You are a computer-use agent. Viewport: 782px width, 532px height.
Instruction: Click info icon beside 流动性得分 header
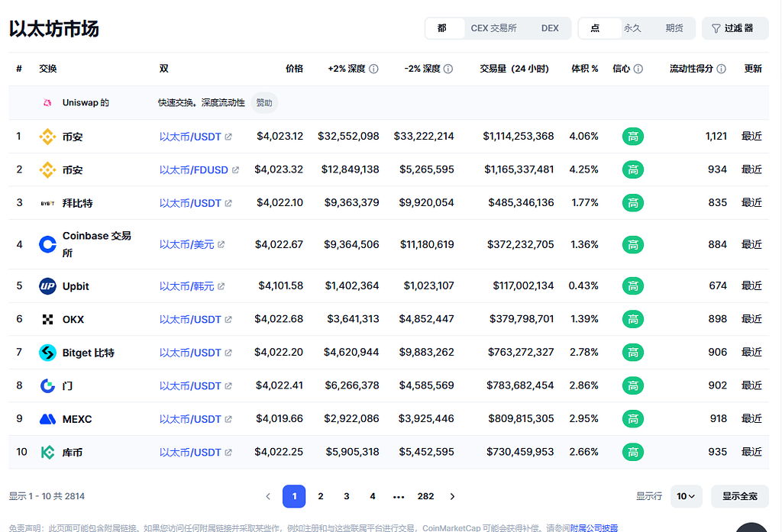[x=721, y=69]
